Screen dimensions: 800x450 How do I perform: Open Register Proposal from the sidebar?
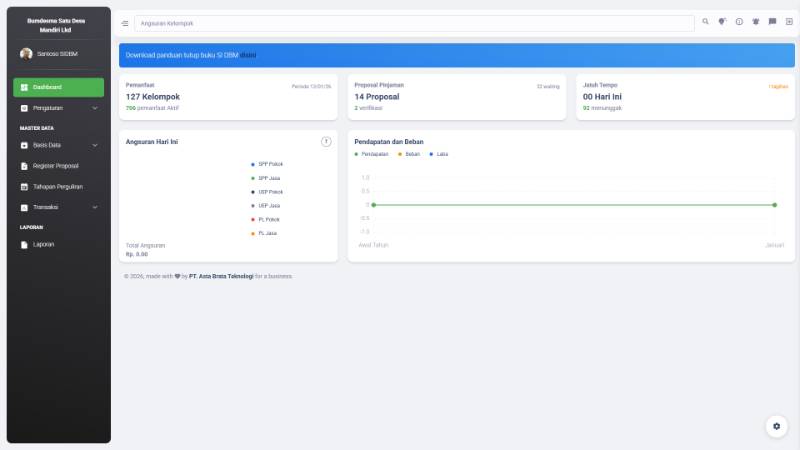point(55,166)
